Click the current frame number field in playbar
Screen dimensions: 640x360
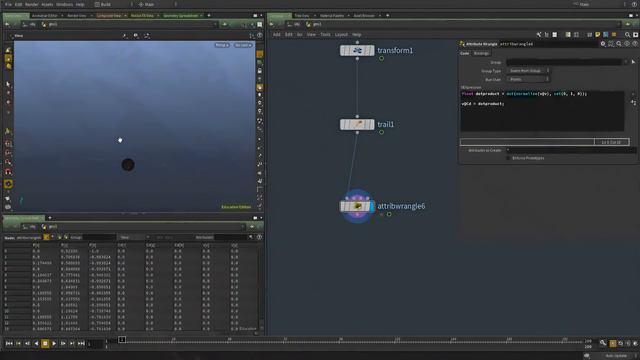[95, 344]
